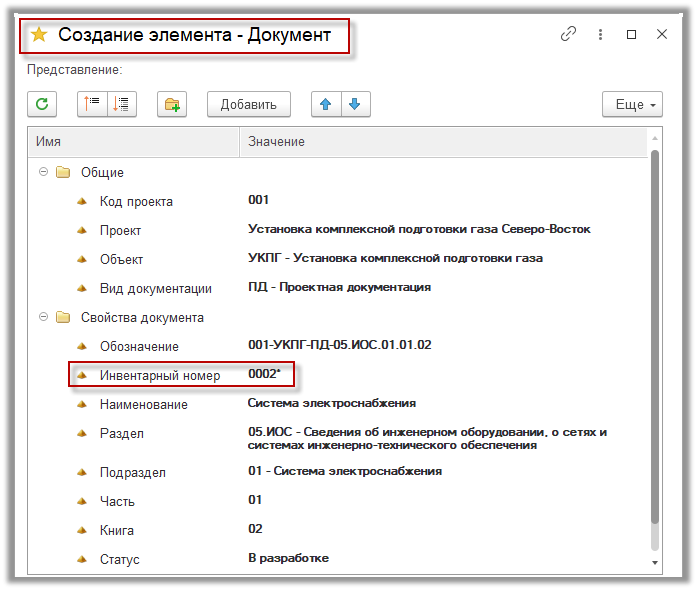Click the property icon beside Книга
Screen dimensions: 697x590
point(82,530)
